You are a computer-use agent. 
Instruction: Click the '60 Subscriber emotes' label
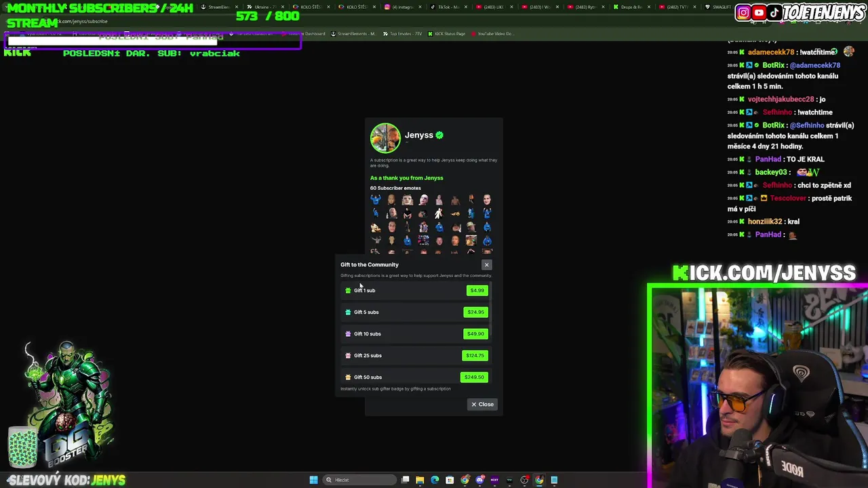click(x=395, y=188)
